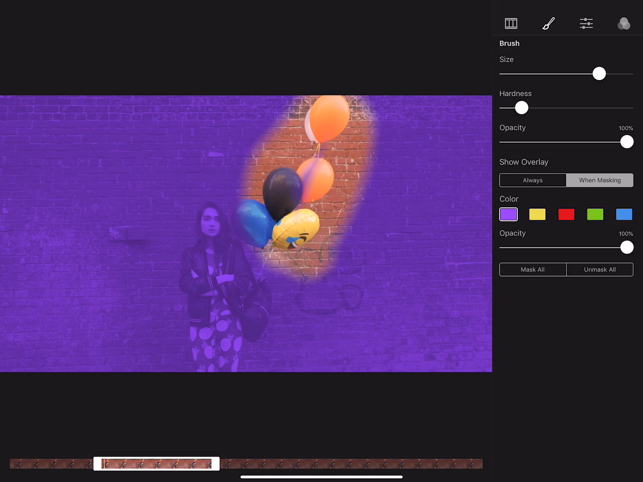Screen dimensions: 643x482
Task: Set Show Overlay to Always
Action: pyautogui.click(x=533, y=180)
